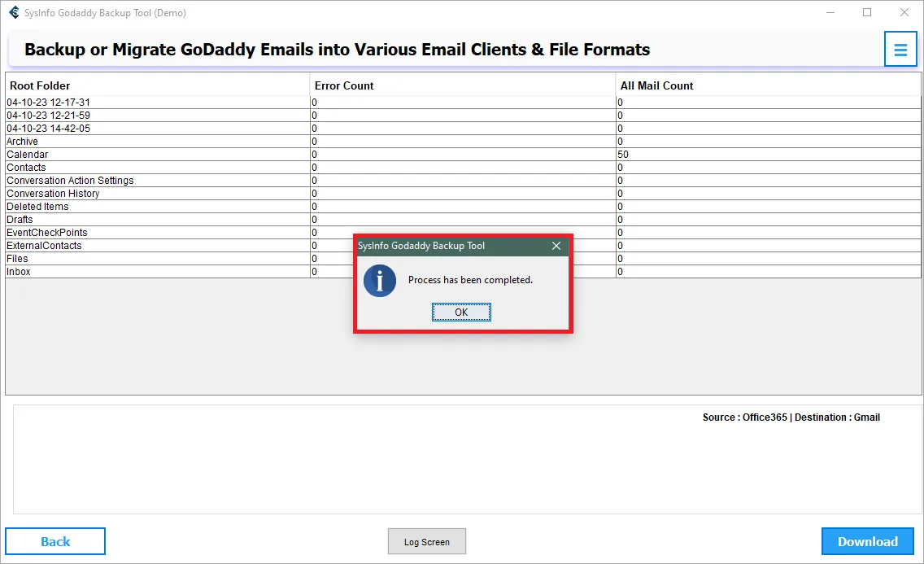
Task: Select the Files folder row
Action: (x=463, y=257)
